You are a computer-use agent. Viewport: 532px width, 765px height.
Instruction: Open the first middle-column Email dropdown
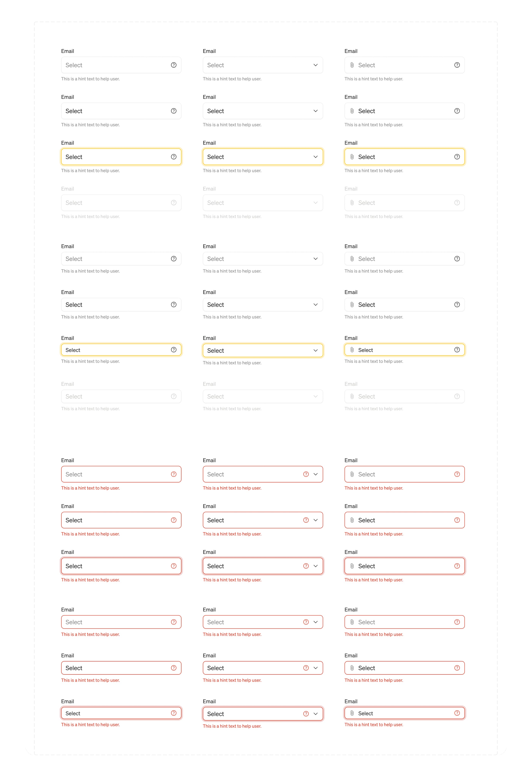pos(315,65)
